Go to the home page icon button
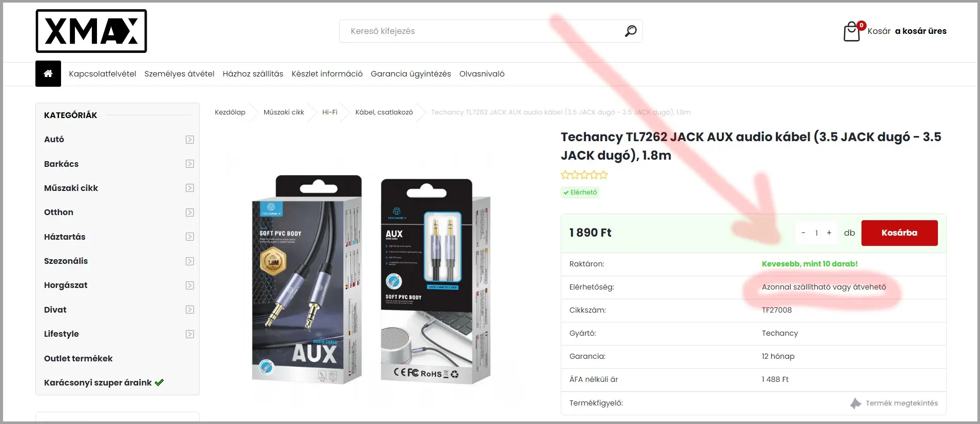980x424 pixels. [48, 73]
